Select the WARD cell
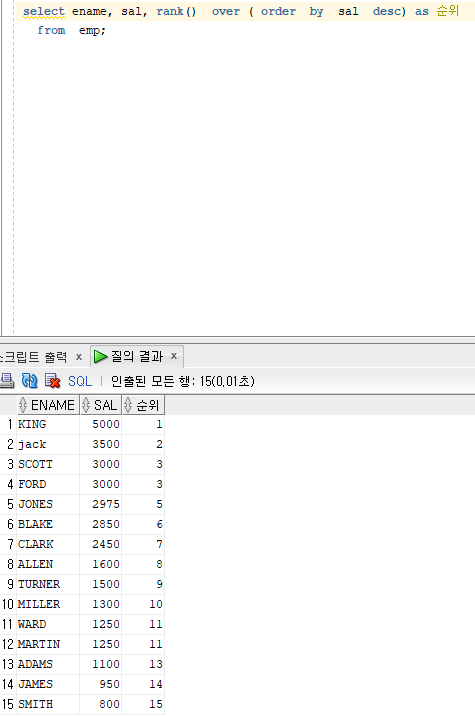The width and height of the screenshot is (475, 716). [48, 624]
